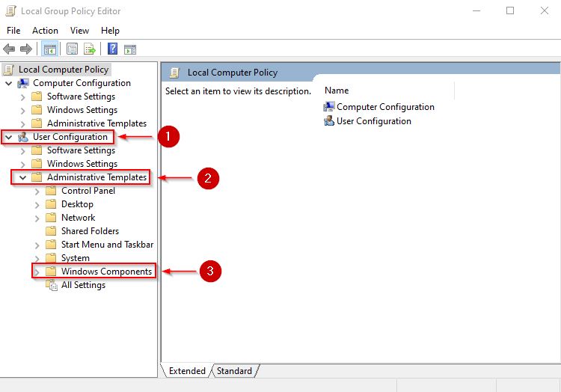
Task: Click User Configuration icon in tree
Action: pyautogui.click(x=23, y=137)
